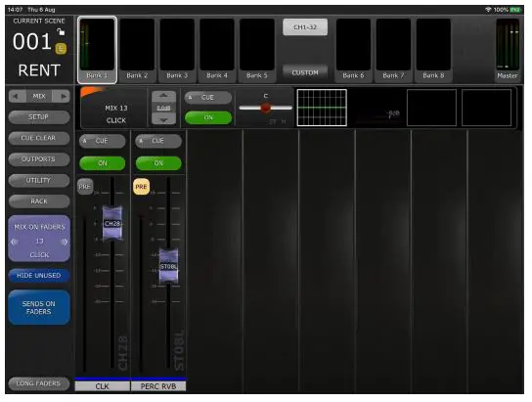
Task: Toggle PRE on CLK channel
Action: [x=85, y=187]
